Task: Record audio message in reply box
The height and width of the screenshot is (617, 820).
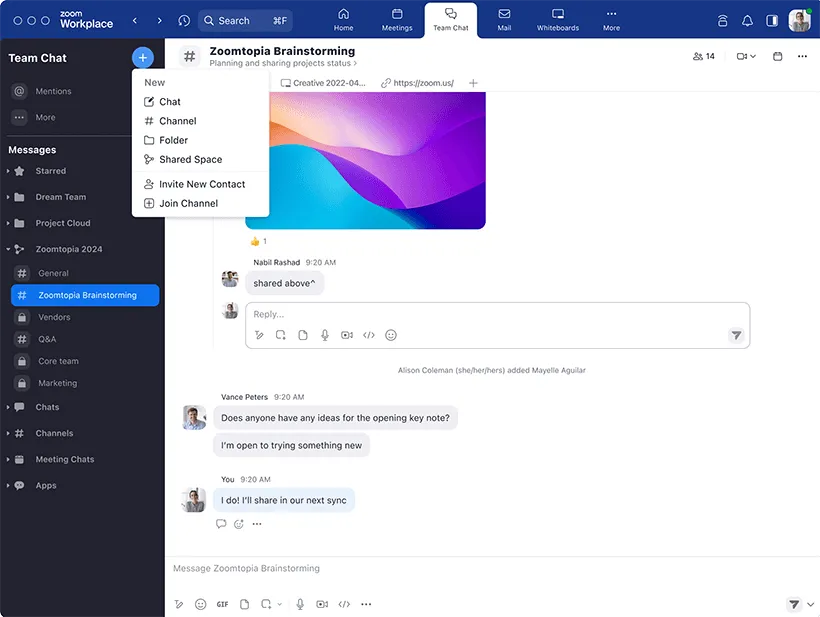Action: point(325,335)
